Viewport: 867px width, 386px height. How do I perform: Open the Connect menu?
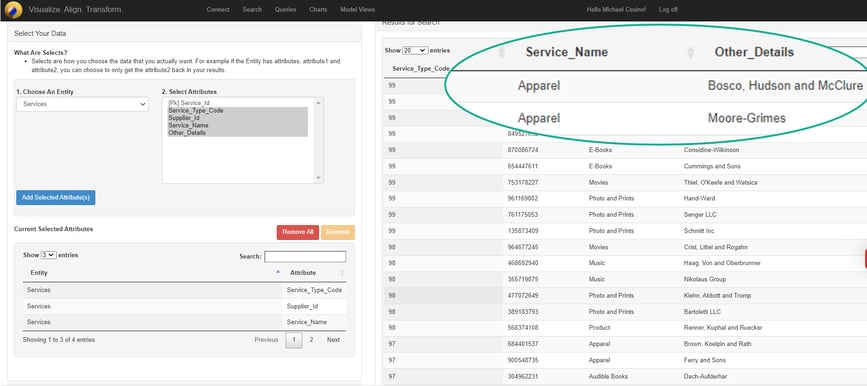(218, 9)
